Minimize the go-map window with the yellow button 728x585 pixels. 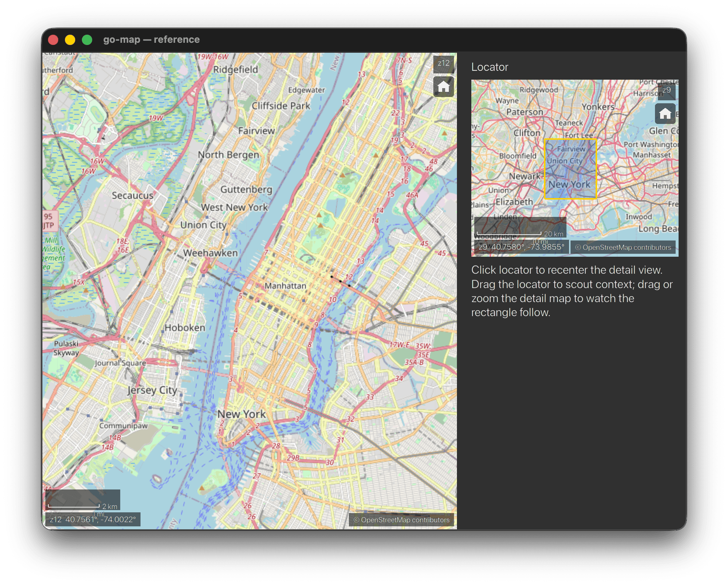(70, 39)
